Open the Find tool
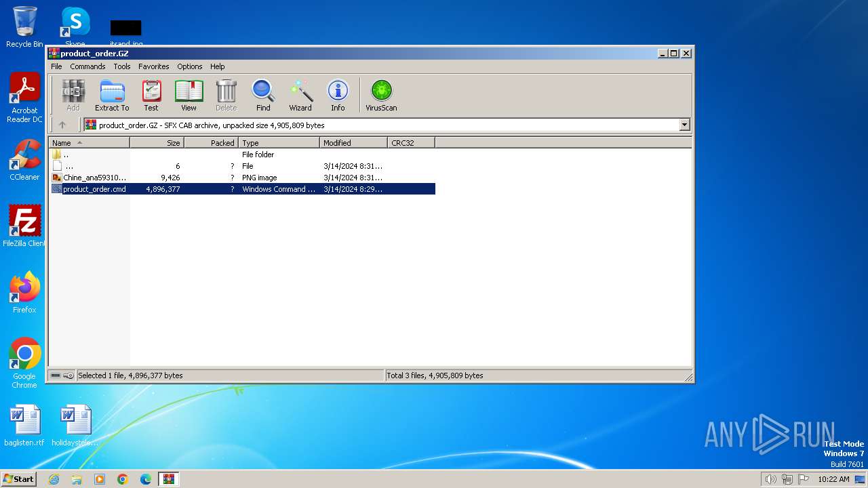Screen dimensions: 868x488 pyautogui.click(x=263, y=95)
